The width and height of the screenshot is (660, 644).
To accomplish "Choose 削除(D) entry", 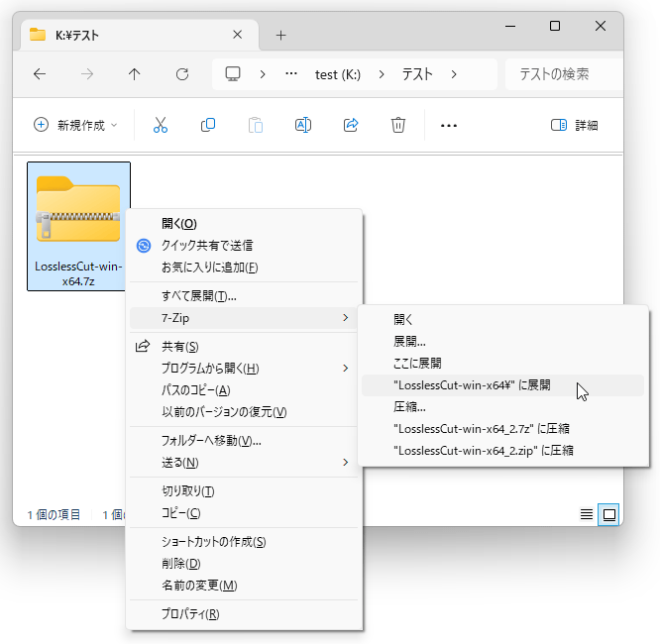I will click(x=244, y=564).
